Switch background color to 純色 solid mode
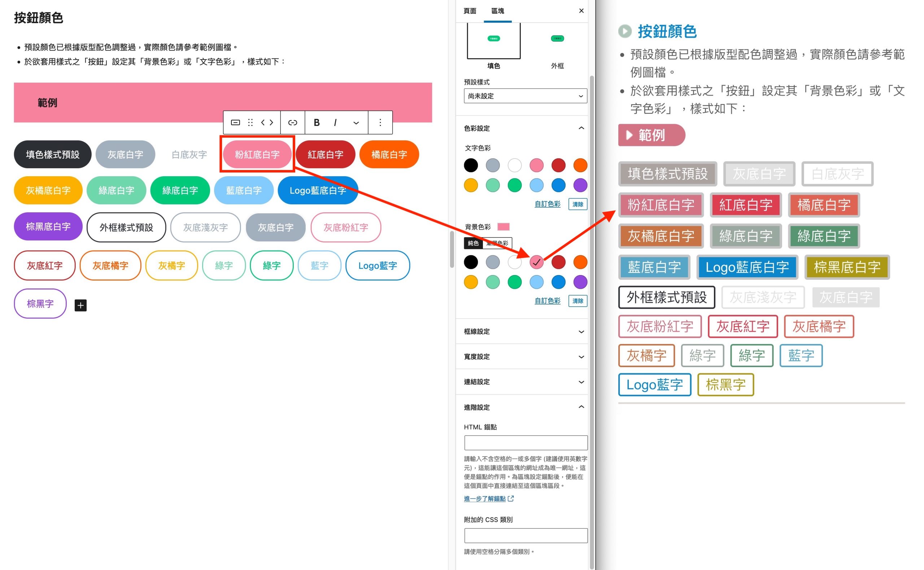The height and width of the screenshot is (570, 924). click(473, 243)
